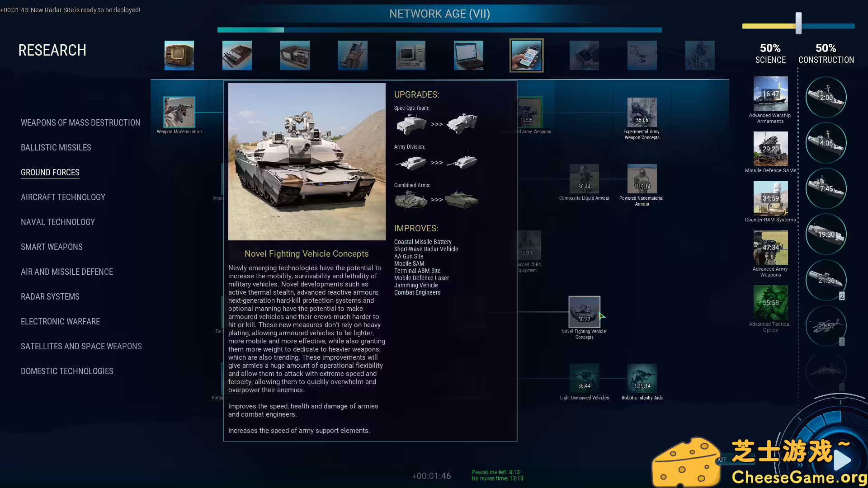The width and height of the screenshot is (868, 488).
Task: Select Powered Nanomaterial Armour research icon
Action: click(x=642, y=179)
